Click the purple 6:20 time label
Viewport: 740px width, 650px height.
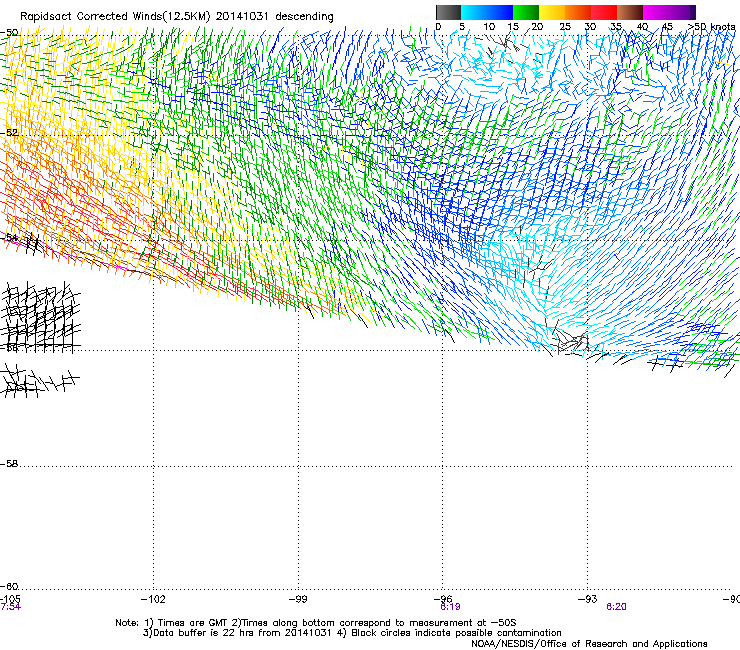pos(616,607)
